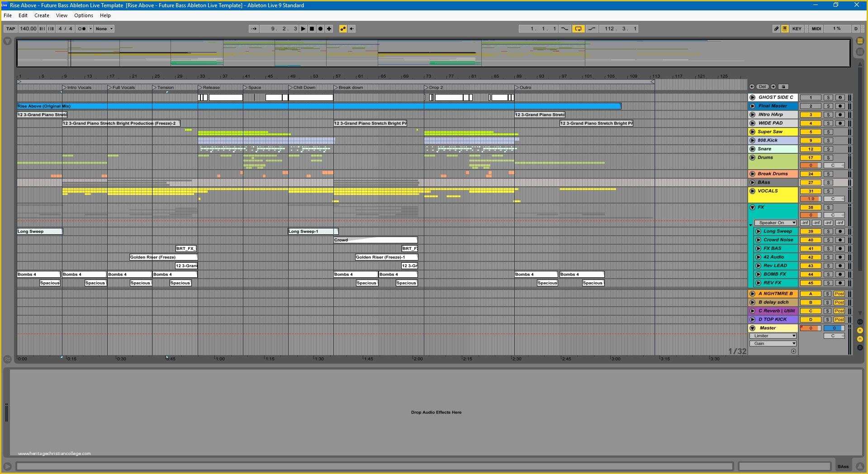Open the File menu
This screenshot has width=868, height=474.
click(x=8, y=15)
